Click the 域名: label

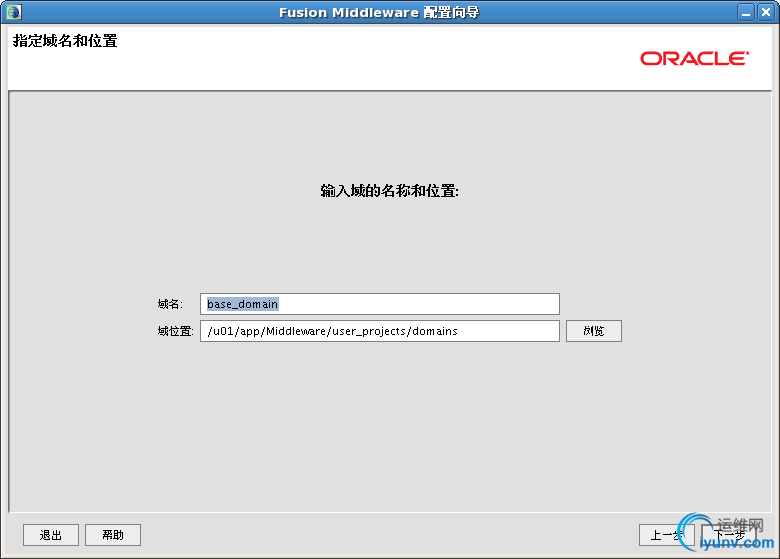click(170, 304)
